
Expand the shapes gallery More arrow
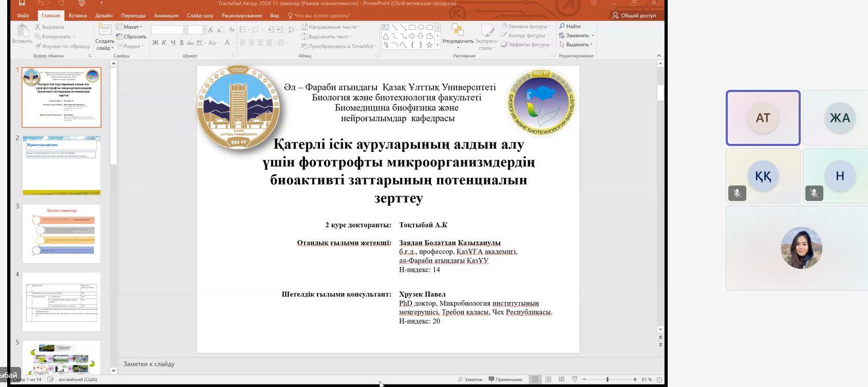(438, 45)
